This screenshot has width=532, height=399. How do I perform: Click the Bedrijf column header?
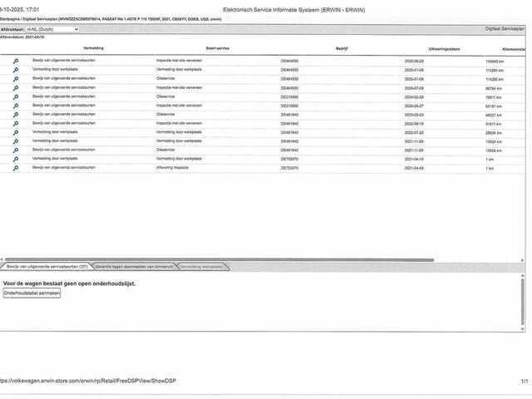click(342, 49)
